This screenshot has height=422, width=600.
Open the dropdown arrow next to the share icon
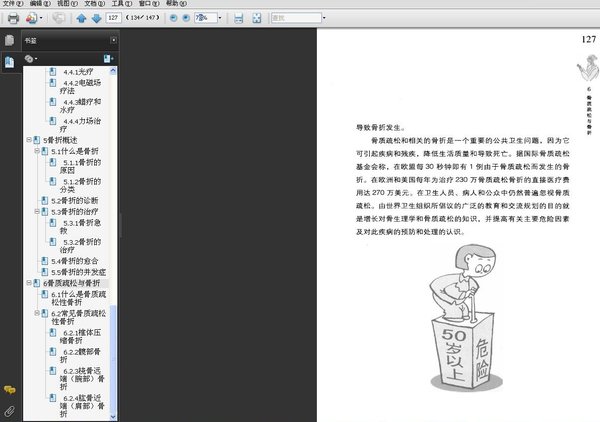pos(41,18)
